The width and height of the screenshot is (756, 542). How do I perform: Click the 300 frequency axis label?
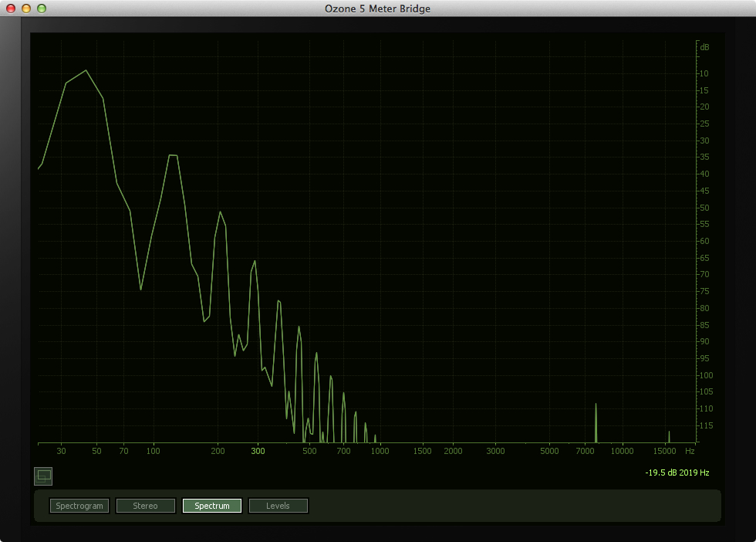click(x=258, y=451)
